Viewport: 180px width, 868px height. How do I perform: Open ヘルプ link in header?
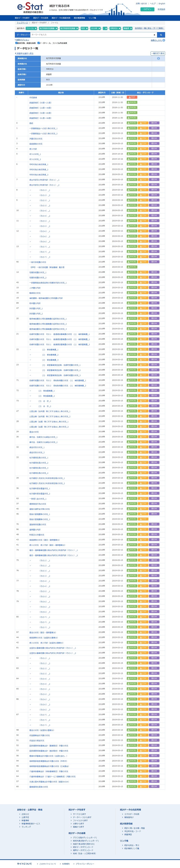click(x=153, y=3)
